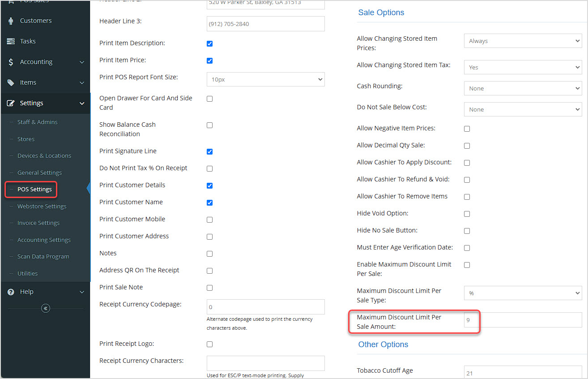This screenshot has width=588, height=379.
Task: Open the Scan Data Program link
Action: (x=43, y=256)
